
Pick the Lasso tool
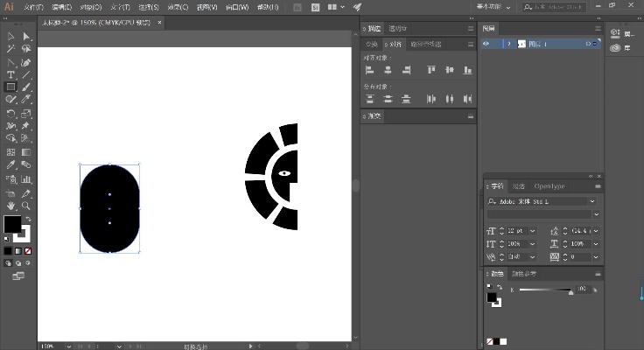(26, 49)
